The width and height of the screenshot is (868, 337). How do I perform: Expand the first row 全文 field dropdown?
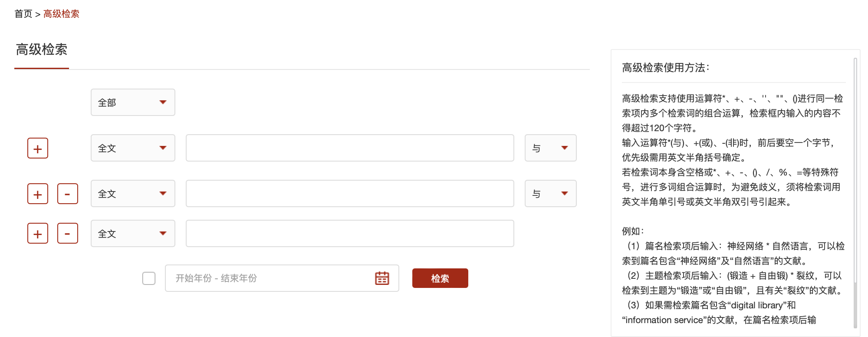(x=133, y=148)
